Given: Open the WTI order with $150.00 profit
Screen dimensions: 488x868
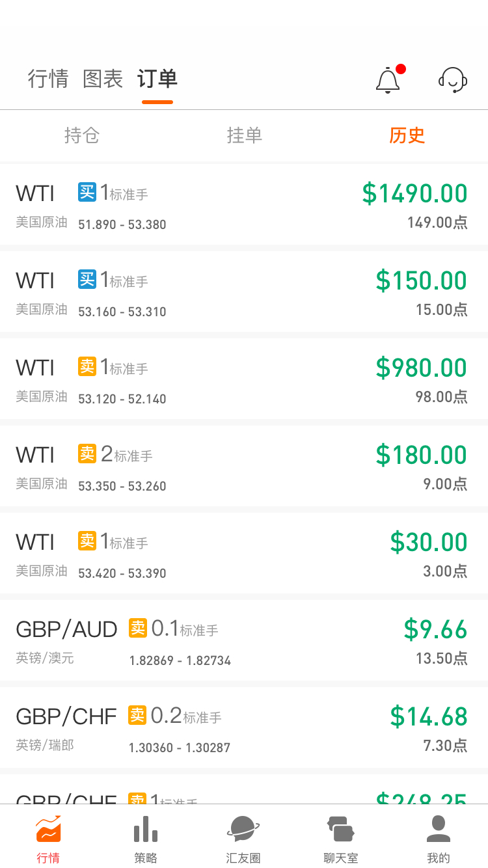Looking at the screenshot, I should [x=244, y=292].
